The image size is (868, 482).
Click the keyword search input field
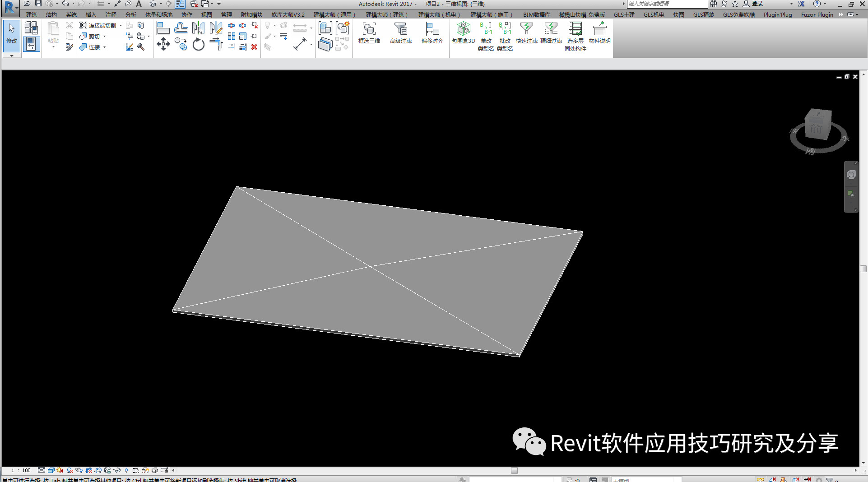click(x=667, y=4)
